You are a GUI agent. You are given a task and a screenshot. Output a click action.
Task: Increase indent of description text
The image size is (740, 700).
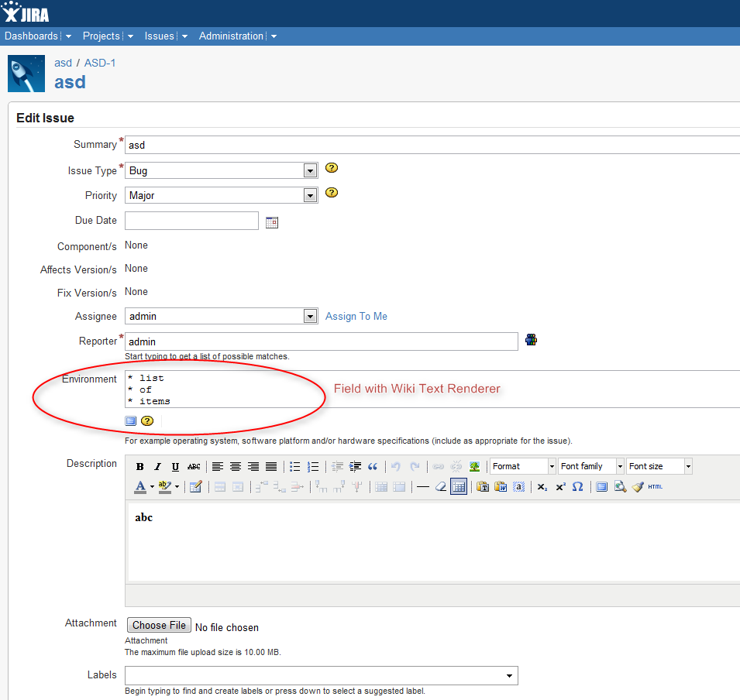click(356, 466)
